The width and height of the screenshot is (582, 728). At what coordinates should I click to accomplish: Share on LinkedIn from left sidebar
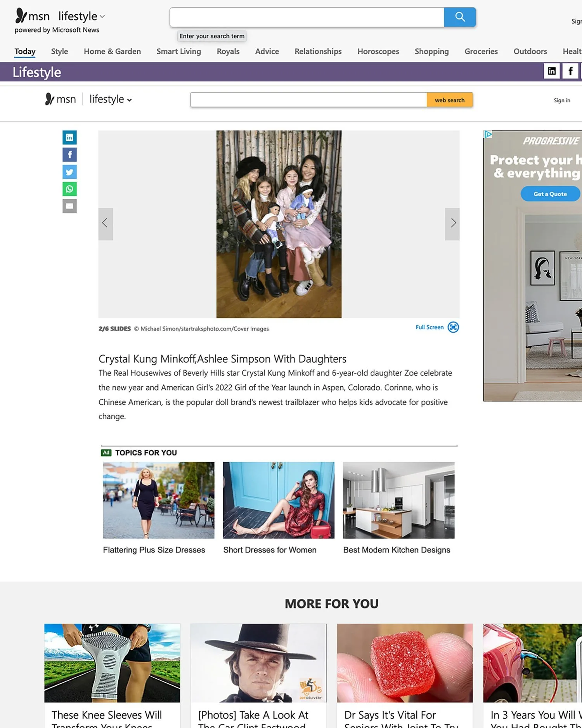coord(69,137)
